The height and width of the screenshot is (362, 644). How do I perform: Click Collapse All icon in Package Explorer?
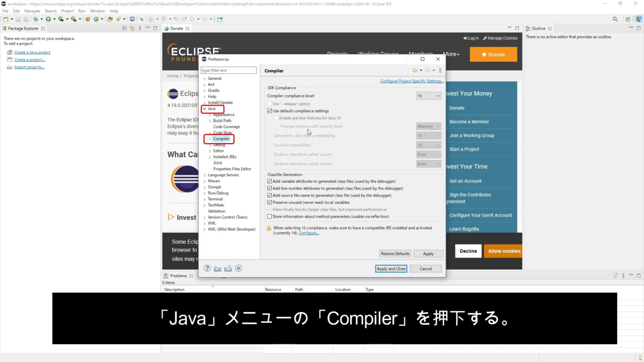point(125,28)
